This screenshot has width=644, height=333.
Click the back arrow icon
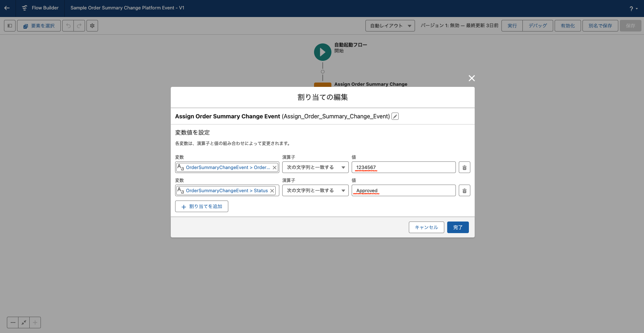7,8
